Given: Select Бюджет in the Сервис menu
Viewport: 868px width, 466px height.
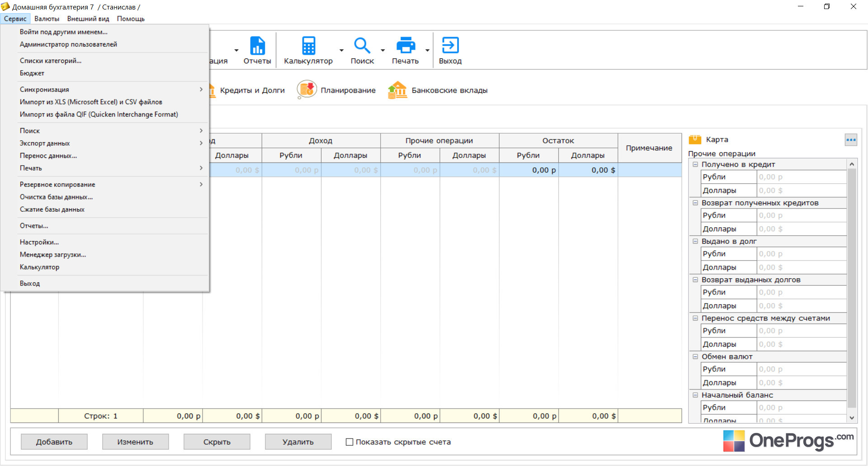Looking at the screenshot, I should [105, 73].
